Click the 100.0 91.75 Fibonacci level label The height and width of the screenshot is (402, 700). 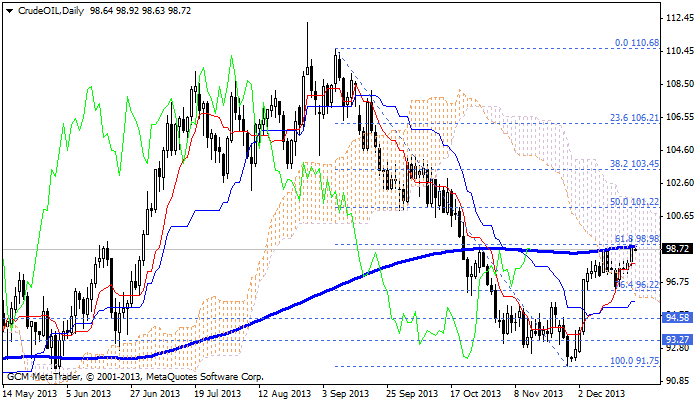point(633,359)
